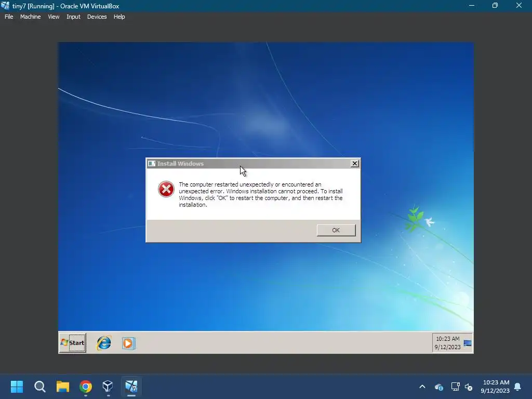This screenshot has height=399, width=532.
Task: Open the Devices menu
Action: (x=97, y=17)
